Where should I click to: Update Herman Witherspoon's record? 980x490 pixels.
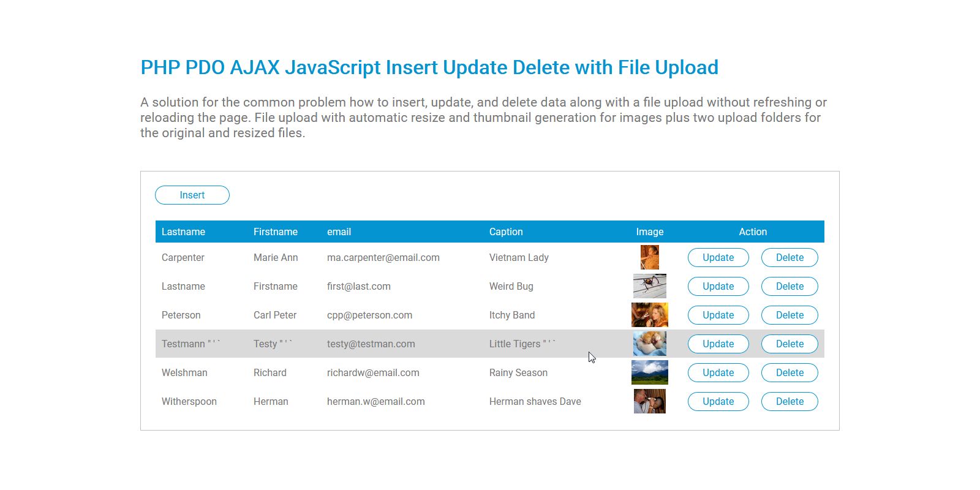pos(718,402)
